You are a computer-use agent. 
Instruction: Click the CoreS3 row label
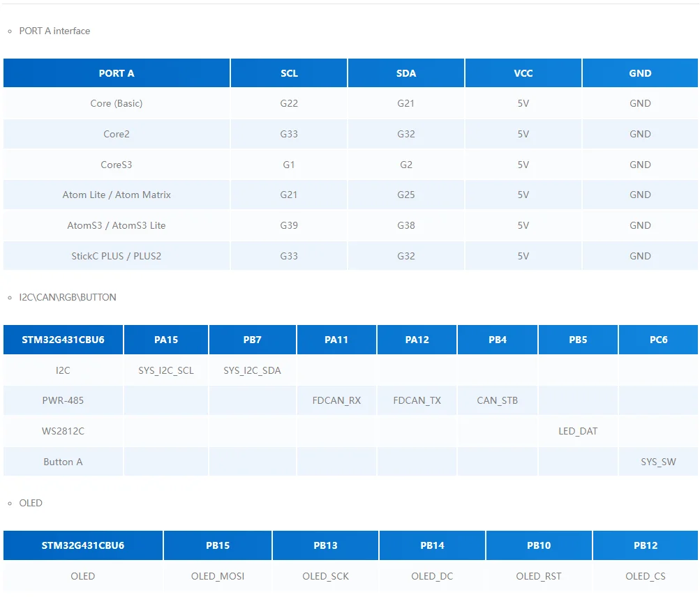click(117, 165)
